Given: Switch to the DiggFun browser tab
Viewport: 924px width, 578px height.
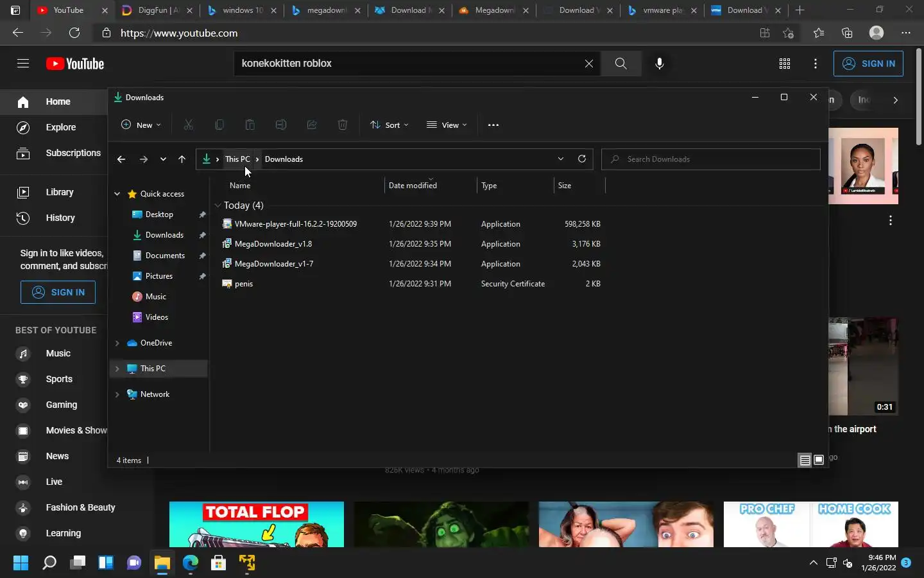Looking at the screenshot, I should [x=158, y=10].
